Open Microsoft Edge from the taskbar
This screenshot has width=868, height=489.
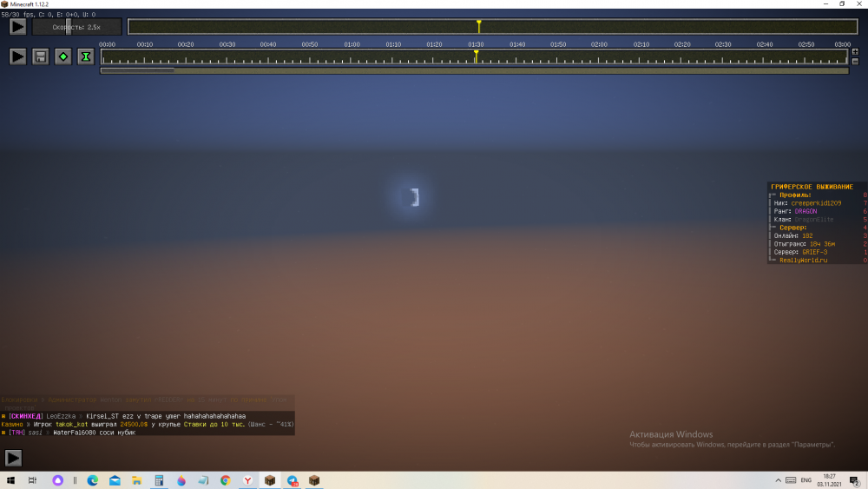[93, 480]
